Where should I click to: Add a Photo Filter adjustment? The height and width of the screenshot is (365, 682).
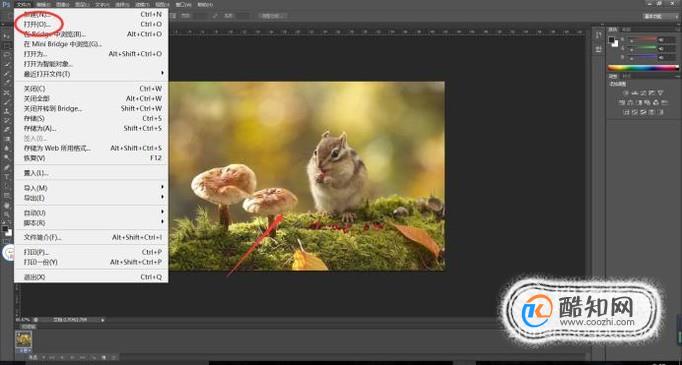tap(647, 103)
